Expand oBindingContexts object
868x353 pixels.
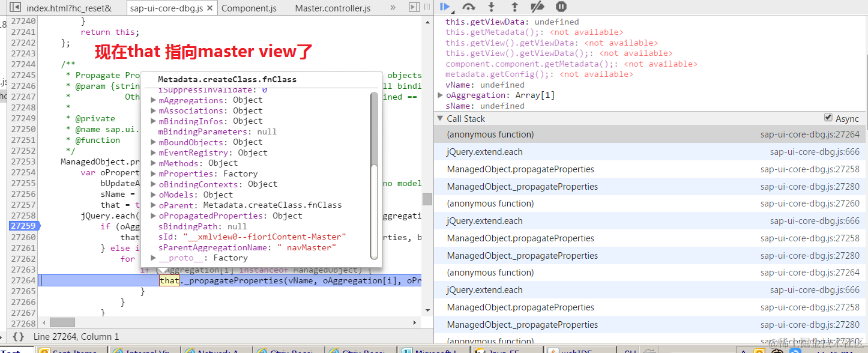[154, 184]
